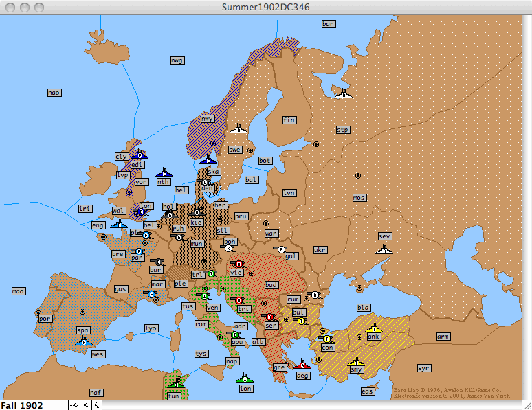Click the tys sea label
This screenshot has width=532, height=410.
201,354
